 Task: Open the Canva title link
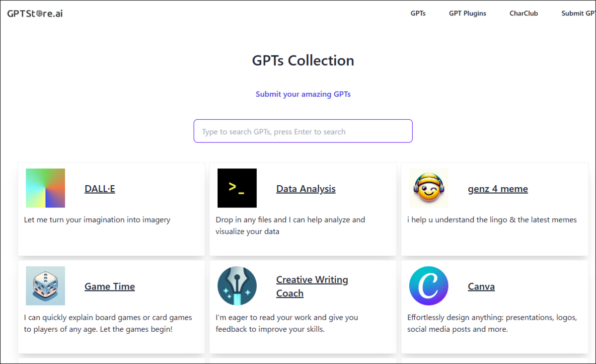(x=481, y=287)
